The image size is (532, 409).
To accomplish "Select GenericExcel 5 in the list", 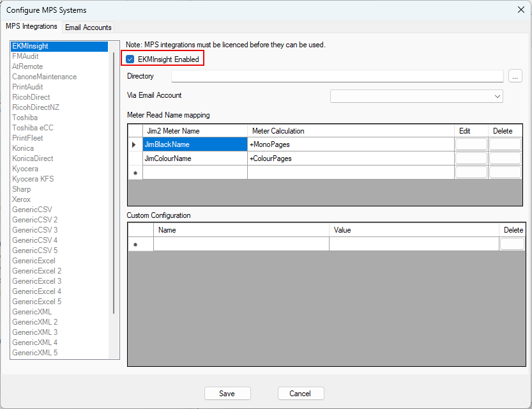I will 59,302.
